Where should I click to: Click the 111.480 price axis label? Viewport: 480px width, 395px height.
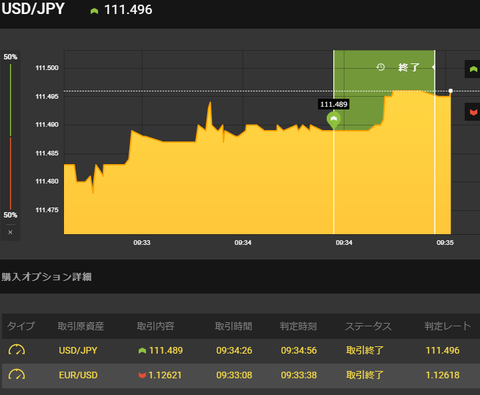pyautogui.click(x=47, y=181)
